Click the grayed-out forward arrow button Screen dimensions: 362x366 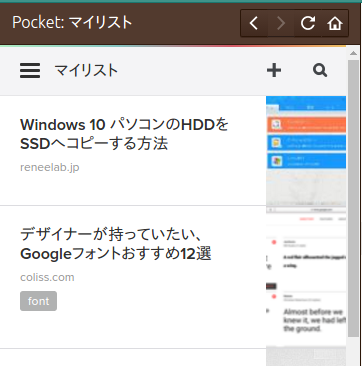click(x=281, y=23)
